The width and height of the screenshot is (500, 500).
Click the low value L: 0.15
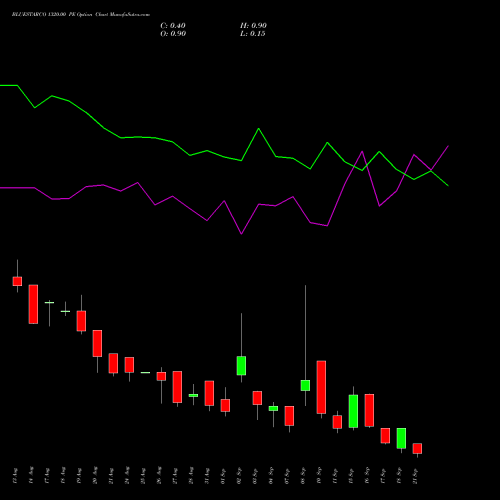coord(253,34)
